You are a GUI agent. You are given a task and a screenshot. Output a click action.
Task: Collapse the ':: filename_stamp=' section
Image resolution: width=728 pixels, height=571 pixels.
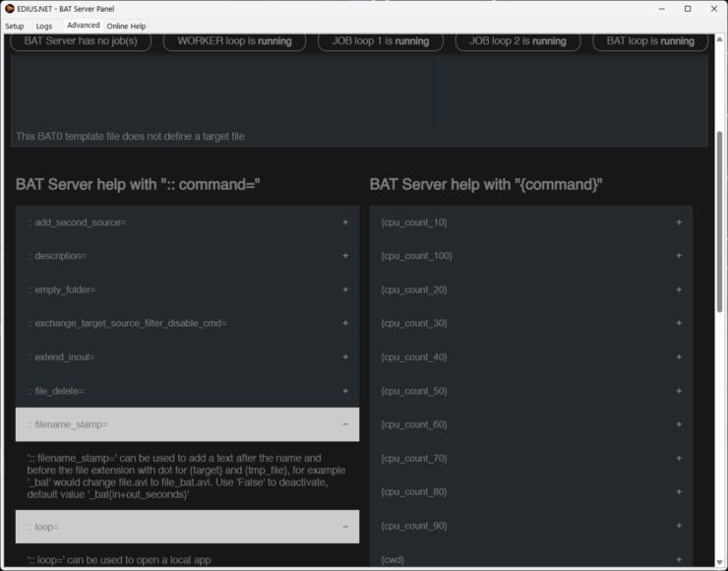pyautogui.click(x=187, y=424)
